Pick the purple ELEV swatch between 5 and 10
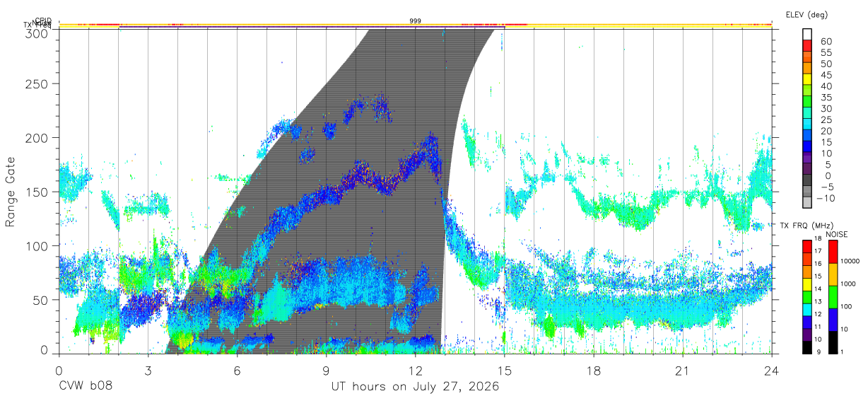 pos(807,158)
